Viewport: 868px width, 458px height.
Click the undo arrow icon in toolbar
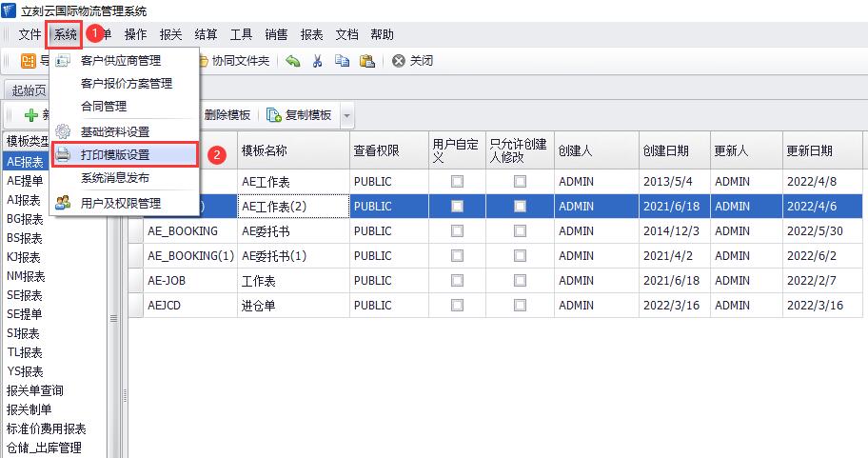click(293, 61)
